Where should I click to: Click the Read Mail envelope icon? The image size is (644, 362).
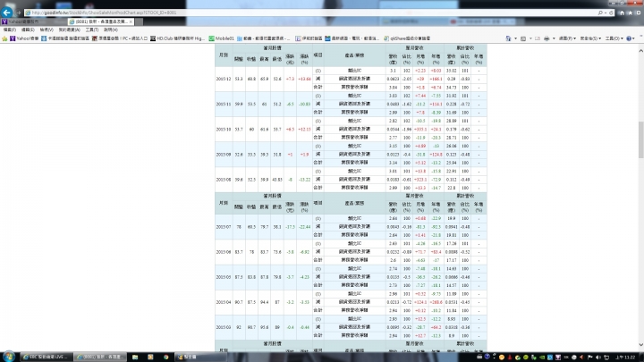click(538, 38)
